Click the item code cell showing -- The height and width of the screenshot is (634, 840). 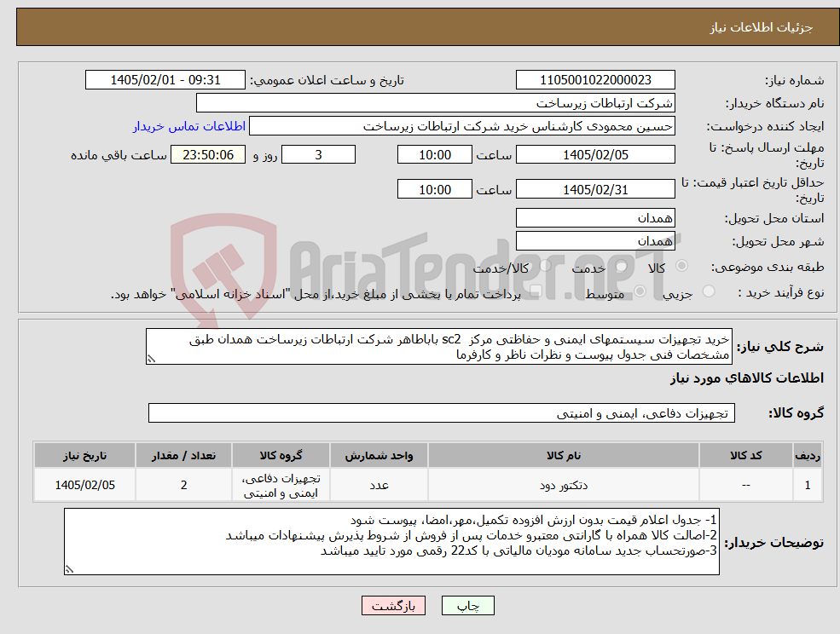pyautogui.click(x=745, y=485)
